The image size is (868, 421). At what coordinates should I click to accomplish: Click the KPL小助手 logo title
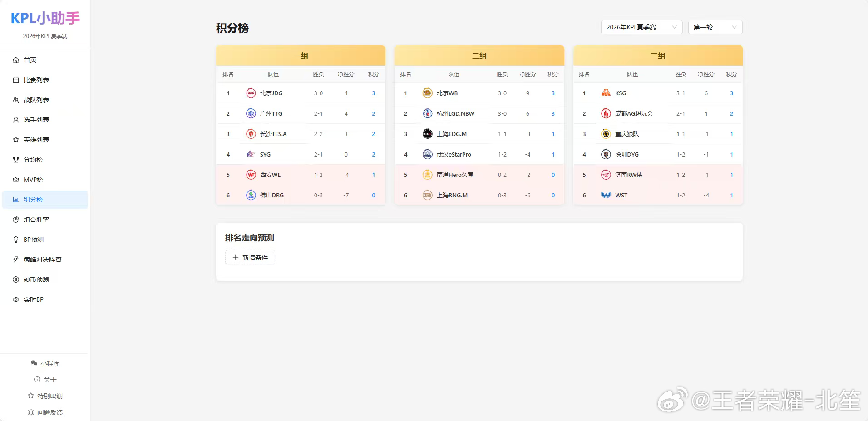(45, 18)
